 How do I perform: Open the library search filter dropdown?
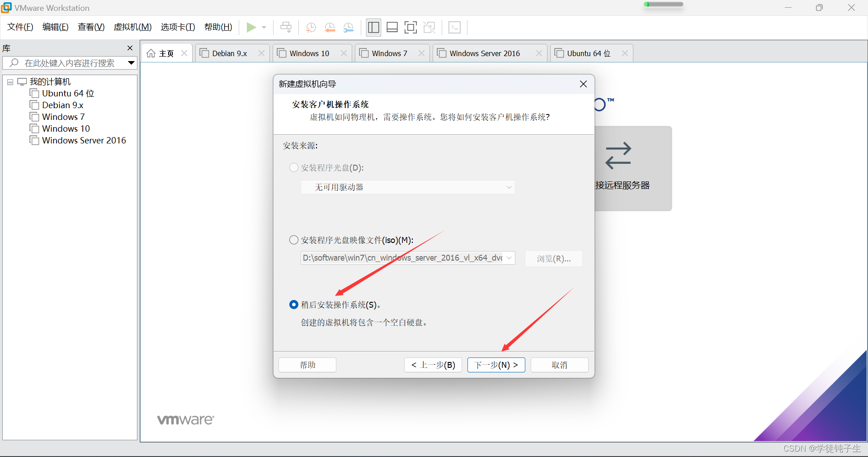(x=131, y=63)
